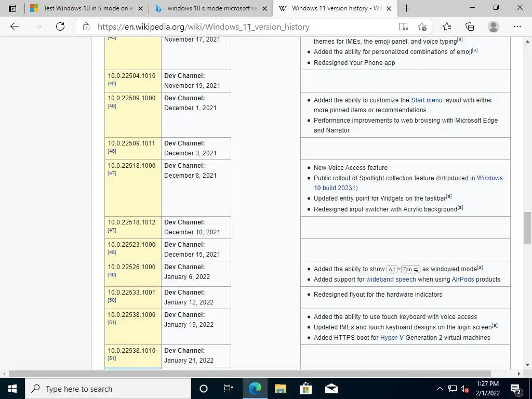Switch to windows 10 s mode Bing tab
Screen dimensions: 532x399
point(210,8)
